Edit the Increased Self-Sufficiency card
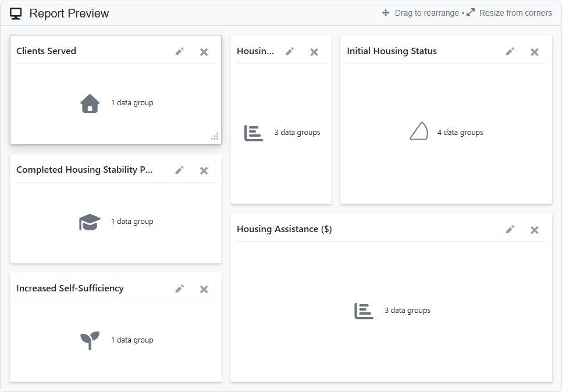The image size is (562, 392). pos(180,289)
